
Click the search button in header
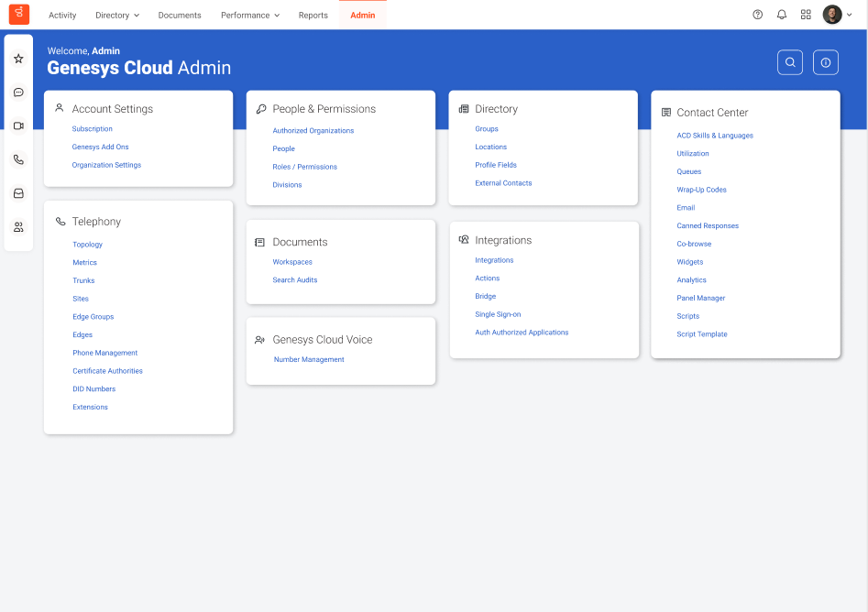pyautogui.click(x=790, y=62)
